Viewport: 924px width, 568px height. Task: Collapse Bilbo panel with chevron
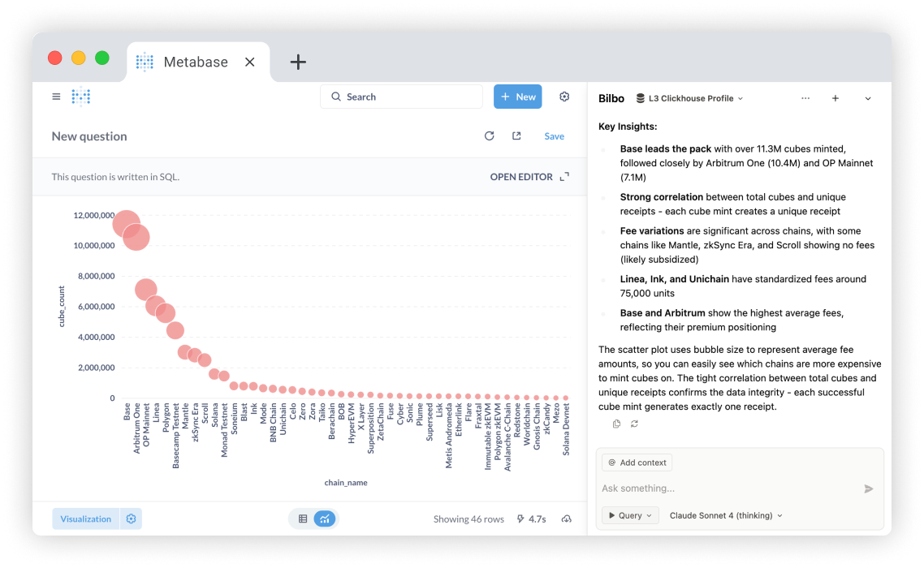click(x=867, y=98)
